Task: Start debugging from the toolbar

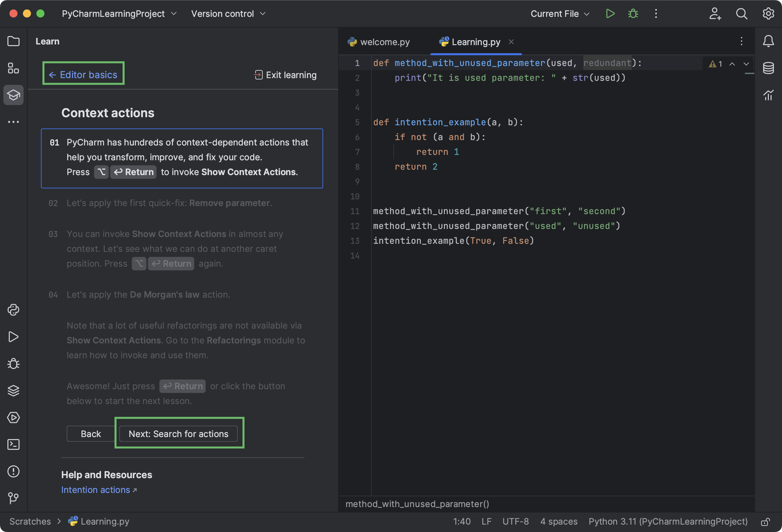Action: coord(633,13)
